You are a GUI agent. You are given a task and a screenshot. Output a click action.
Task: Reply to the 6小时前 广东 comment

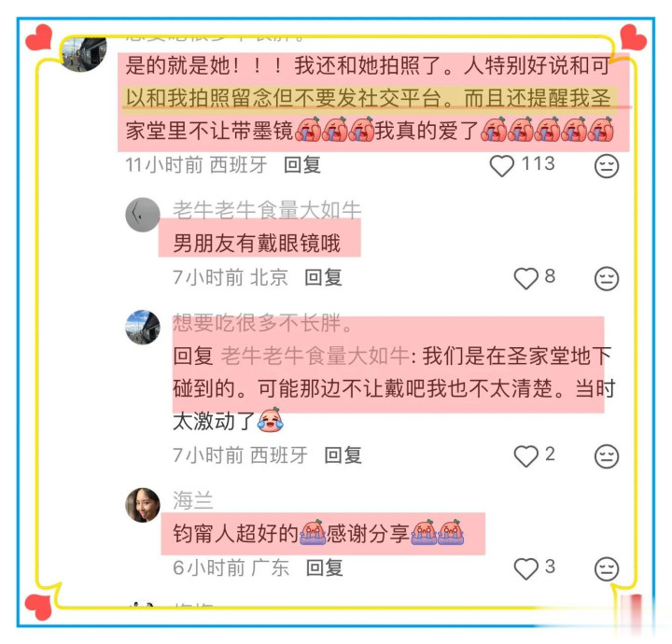pyautogui.click(x=325, y=568)
